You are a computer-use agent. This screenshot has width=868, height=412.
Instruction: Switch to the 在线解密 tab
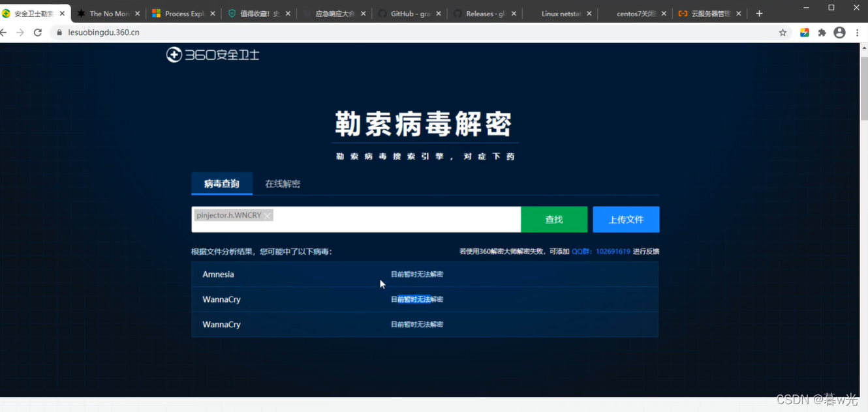pos(282,184)
